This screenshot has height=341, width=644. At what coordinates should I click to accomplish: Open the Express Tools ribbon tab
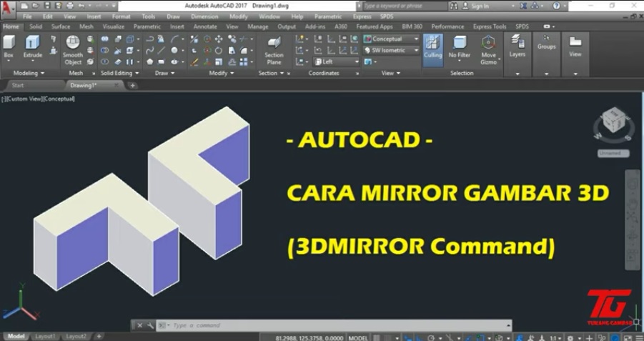(x=490, y=26)
